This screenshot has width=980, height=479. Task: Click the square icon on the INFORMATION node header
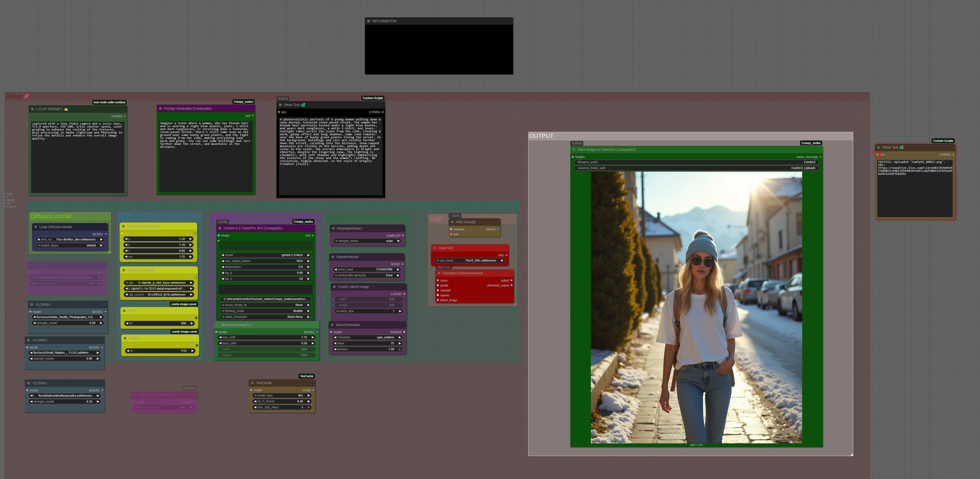click(x=368, y=21)
